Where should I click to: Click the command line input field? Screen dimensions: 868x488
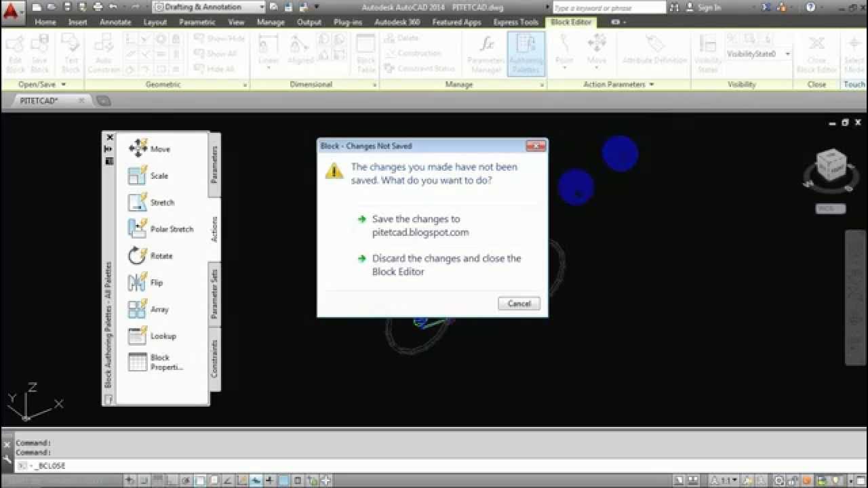(x=441, y=466)
